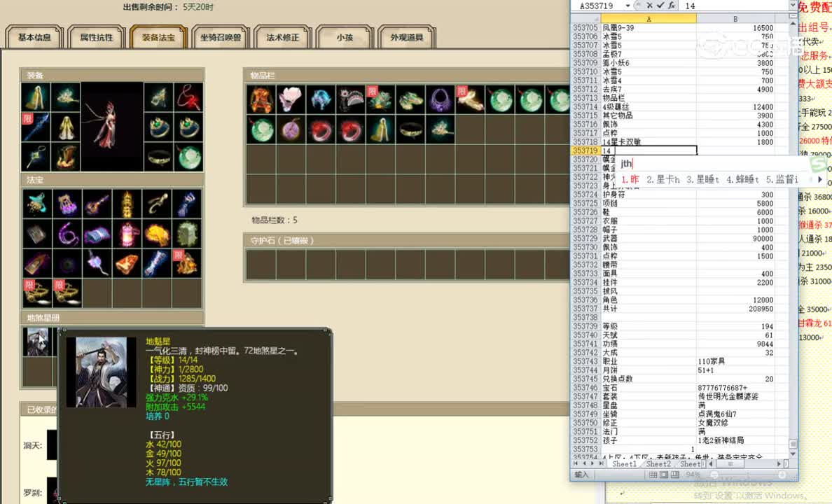Go to first sheet with navigation arrow
The height and width of the screenshot is (504, 832).
click(x=576, y=463)
